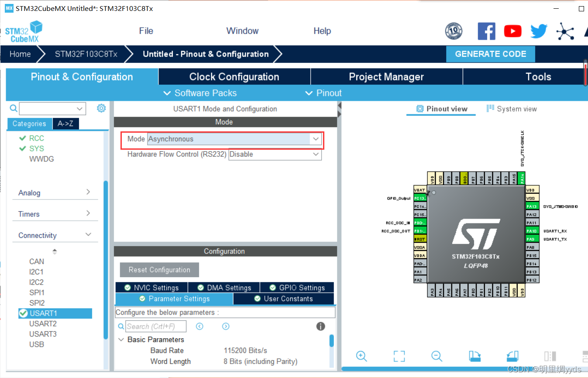
Task: Select pin PA14 on the chip
Action: (x=523, y=178)
